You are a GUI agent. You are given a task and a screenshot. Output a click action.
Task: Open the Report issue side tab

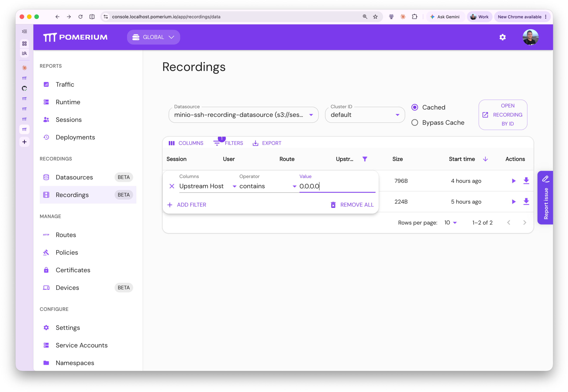pos(545,197)
